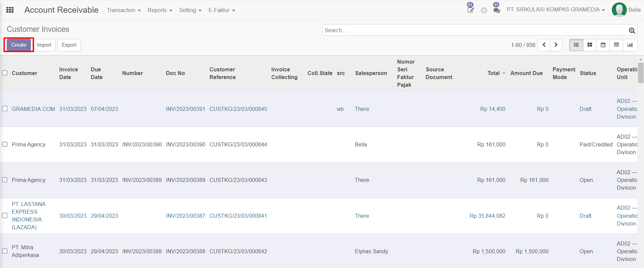Check the Prima Agency INV/2023/00390 row
The height and width of the screenshot is (268, 644).
5,144
